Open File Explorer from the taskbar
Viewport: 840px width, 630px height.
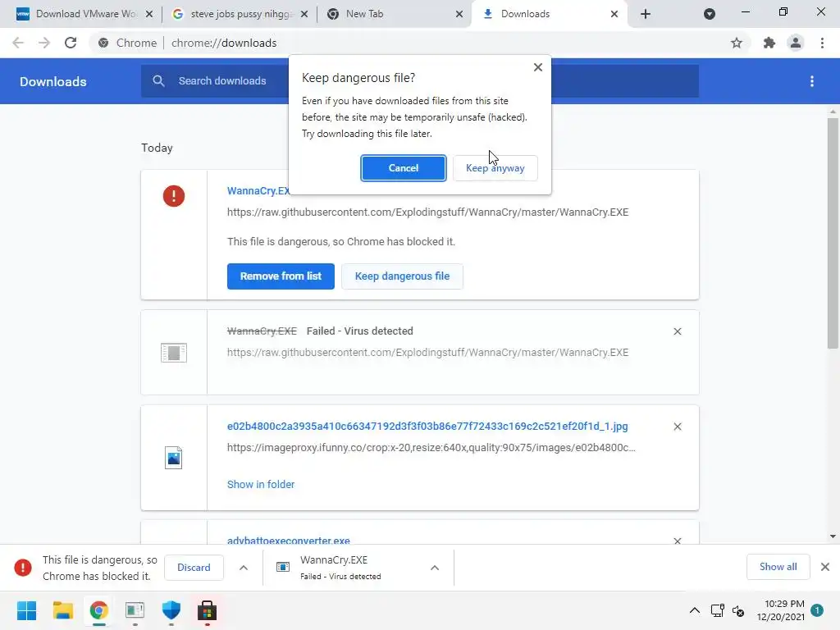click(x=62, y=610)
